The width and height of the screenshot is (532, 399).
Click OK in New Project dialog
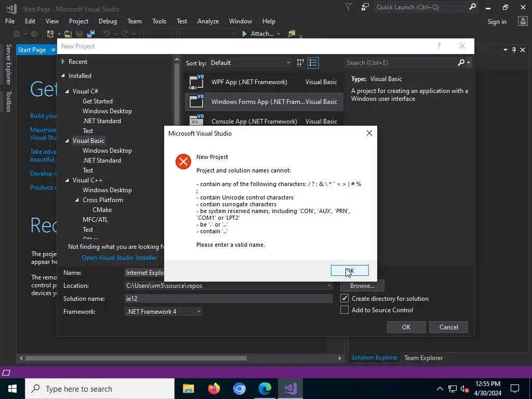406,327
